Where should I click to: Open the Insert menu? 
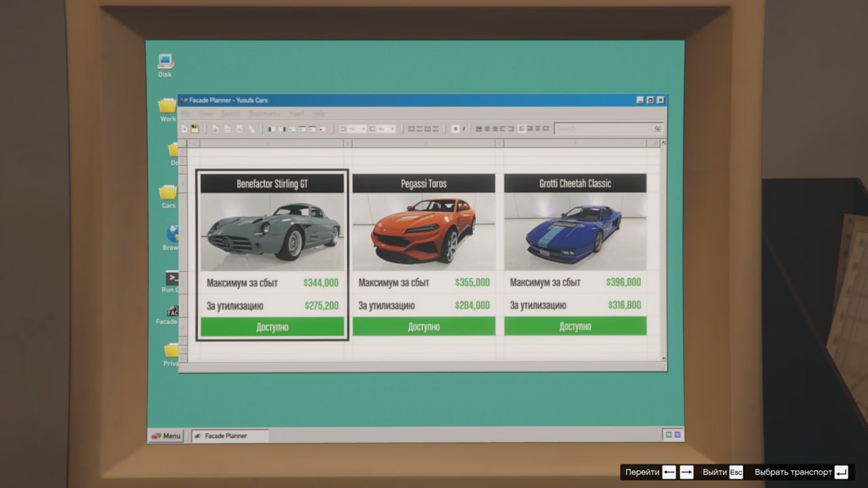click(x=297, y=114)
